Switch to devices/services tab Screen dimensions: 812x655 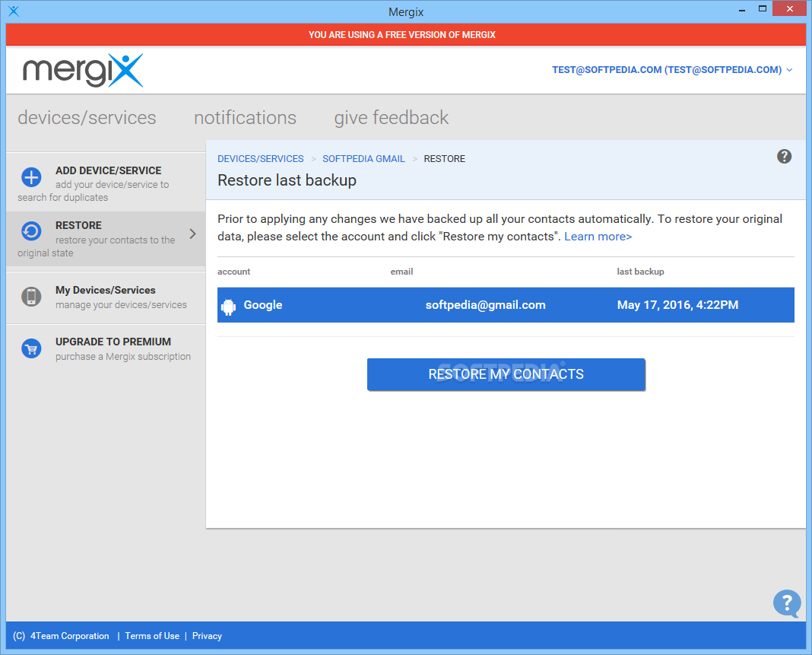pos(87,118)
